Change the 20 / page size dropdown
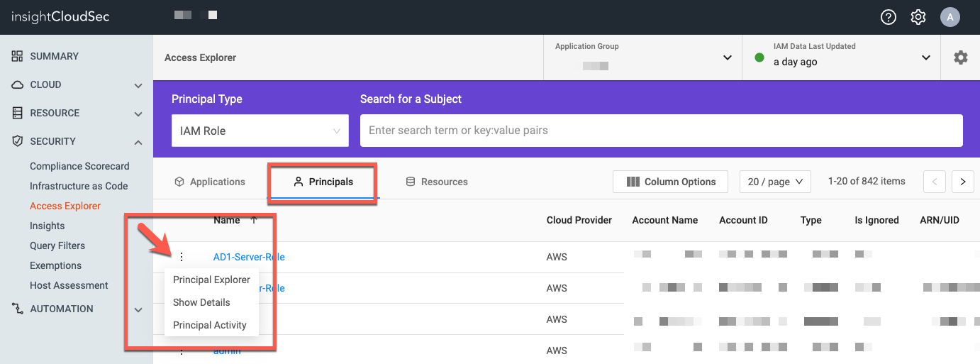This screenshot has width=980, height=364. [x=775, y=182]
